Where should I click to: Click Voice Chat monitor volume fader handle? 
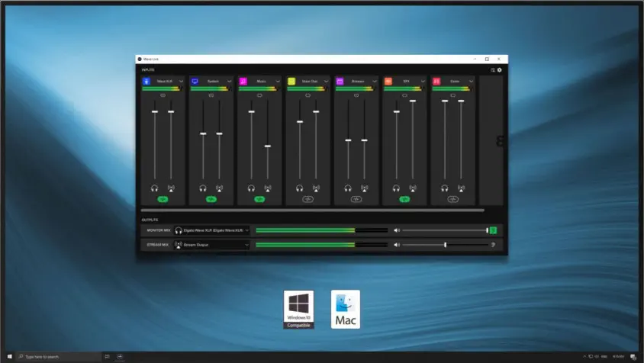pyautogui.click(x=300, y=122)
